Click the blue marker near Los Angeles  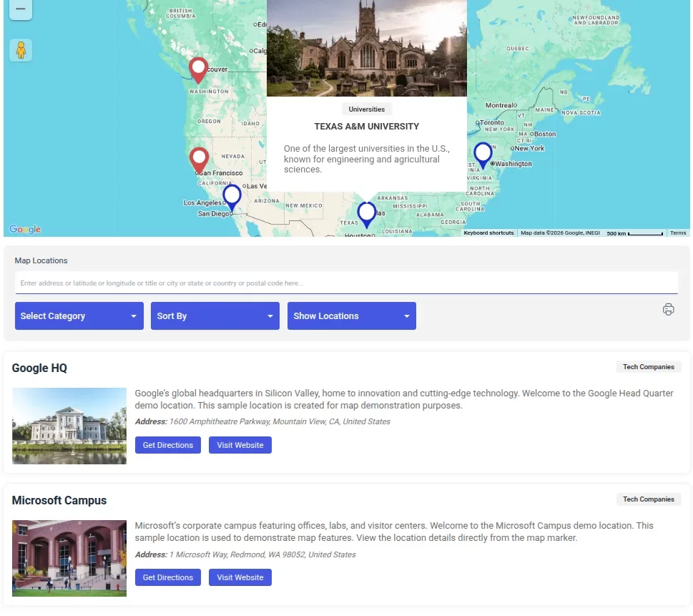coord(232,197)
